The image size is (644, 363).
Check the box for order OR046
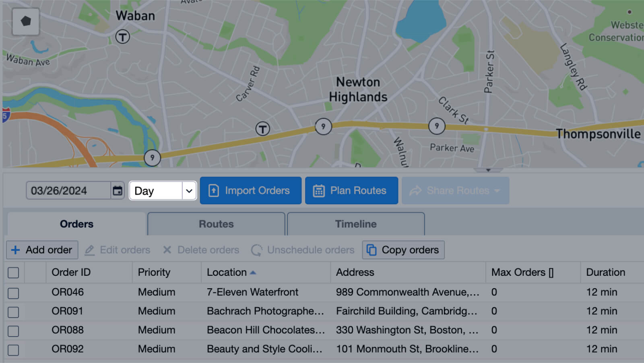13,293
